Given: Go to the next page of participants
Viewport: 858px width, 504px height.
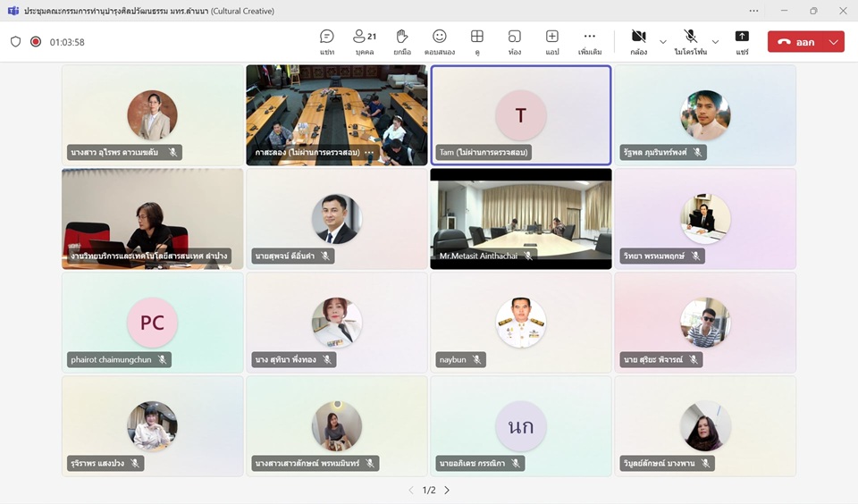Looking at the screenshot, I should pos(447,490).
